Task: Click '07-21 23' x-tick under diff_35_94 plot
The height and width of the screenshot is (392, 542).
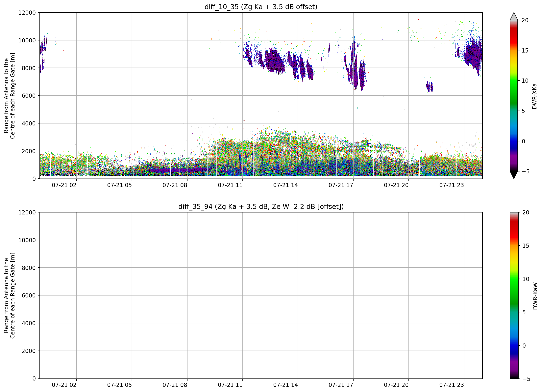Action: (451, 385)
